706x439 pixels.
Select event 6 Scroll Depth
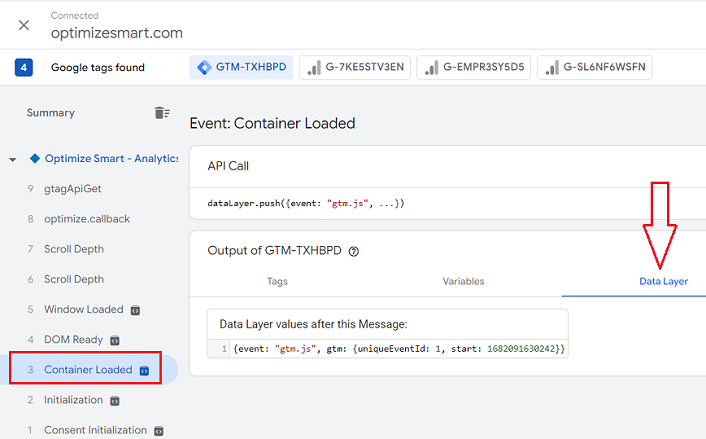(x=74, y=279)
